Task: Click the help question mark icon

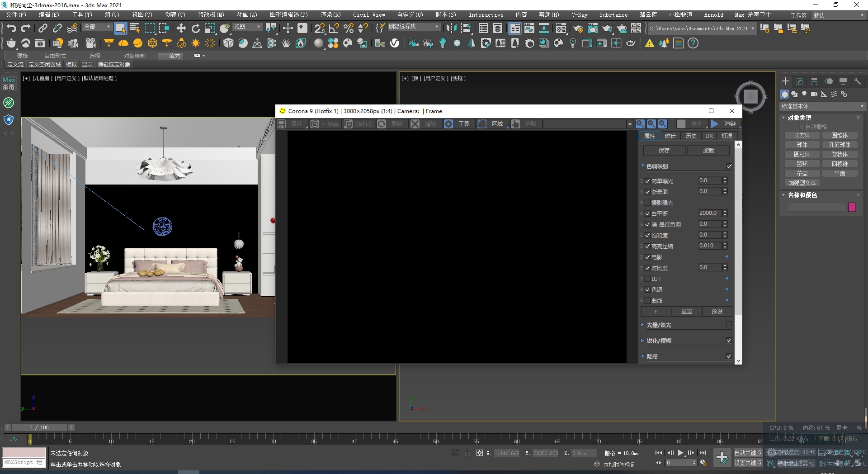Action: [693, 43]
